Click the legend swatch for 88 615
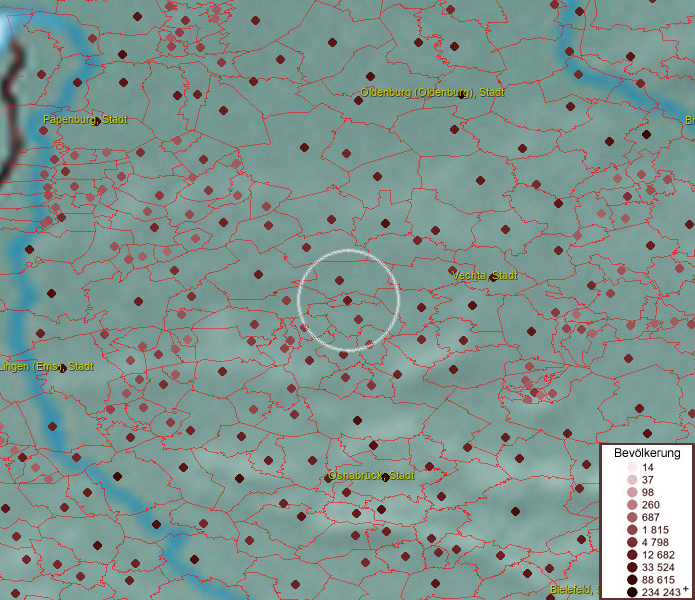The width and height of the screenshot is (695, 600). point(632,580)
